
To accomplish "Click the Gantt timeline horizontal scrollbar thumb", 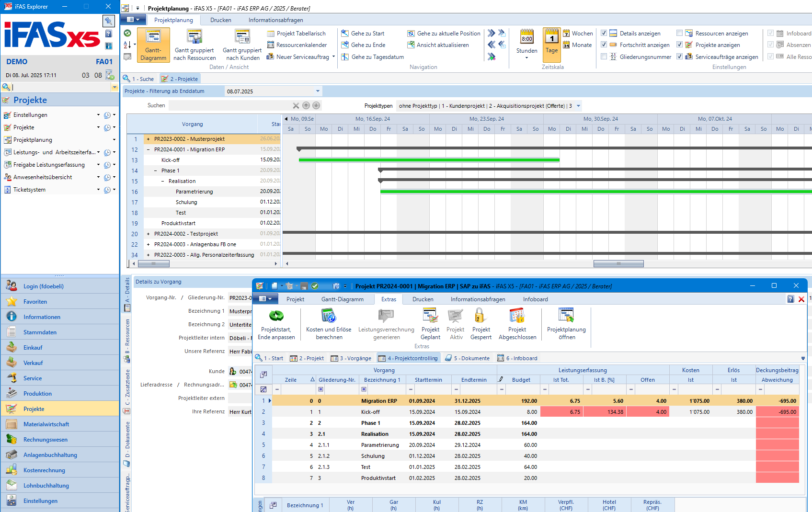I will pyautogui.click(x=618, y=263).
